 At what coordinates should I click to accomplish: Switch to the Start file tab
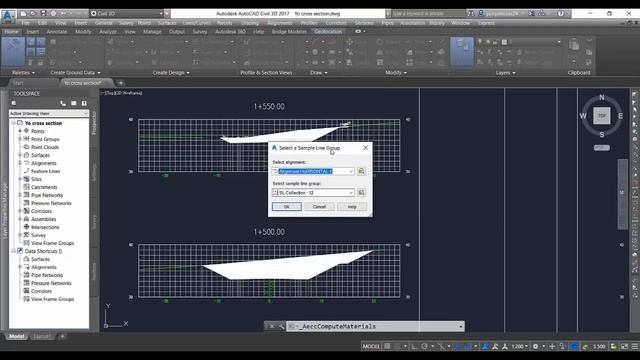point(18,83)
